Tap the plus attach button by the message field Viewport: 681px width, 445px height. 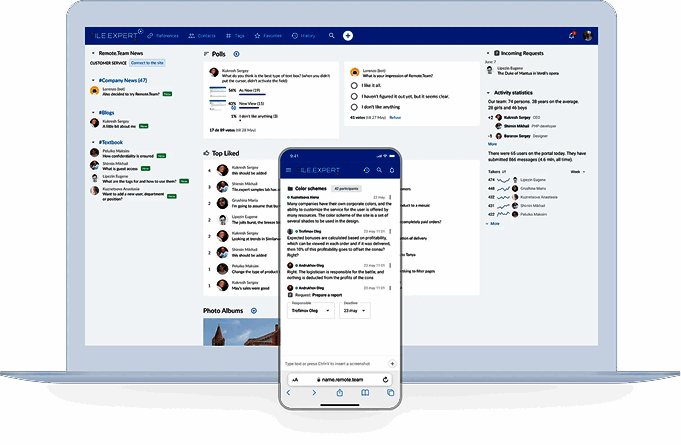pyautogui.click(x=392, y=363)
